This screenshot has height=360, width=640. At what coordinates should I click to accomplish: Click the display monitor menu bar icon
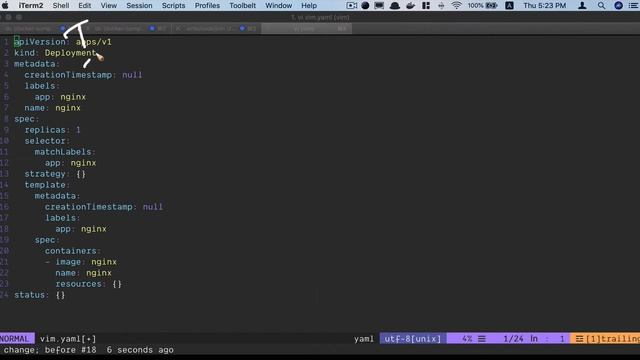[379, 5]
